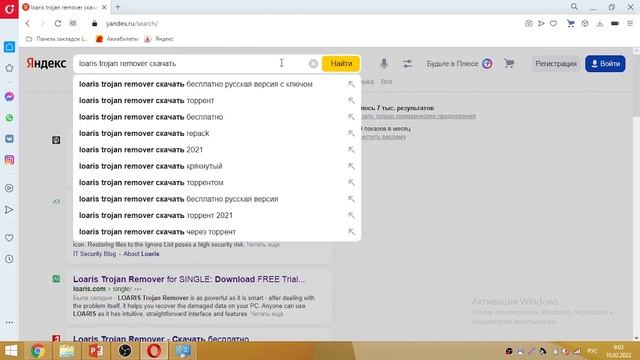Clear the Yandex search field text

click(x=313, y=64)
